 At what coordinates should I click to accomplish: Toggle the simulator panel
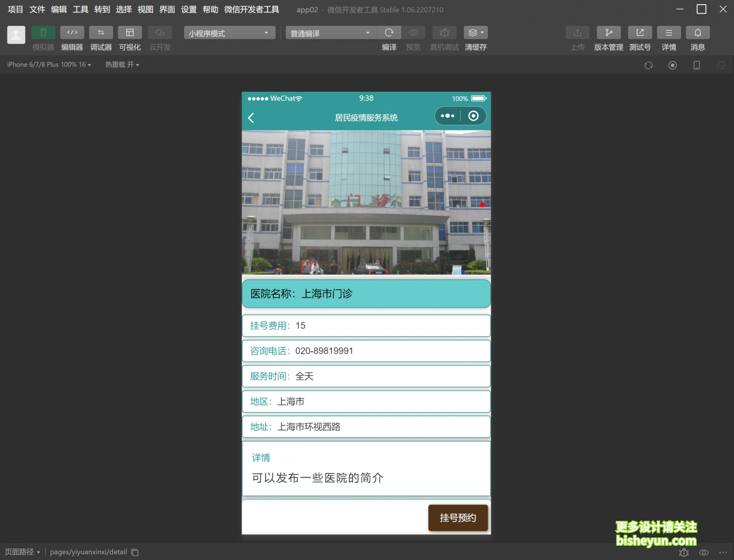(43, 33)
